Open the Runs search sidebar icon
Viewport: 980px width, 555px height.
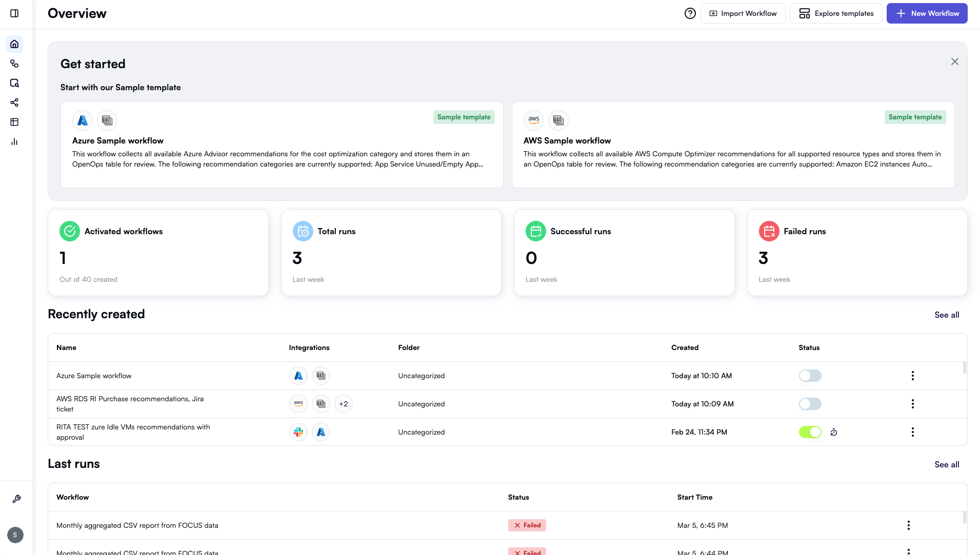click(14, 83)
